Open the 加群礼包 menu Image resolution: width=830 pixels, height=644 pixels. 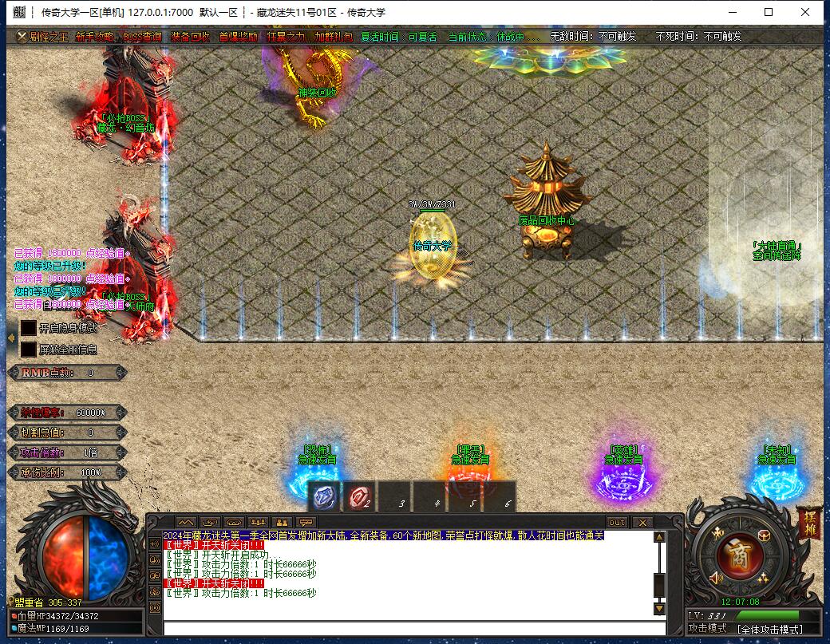tap(334, 37)
